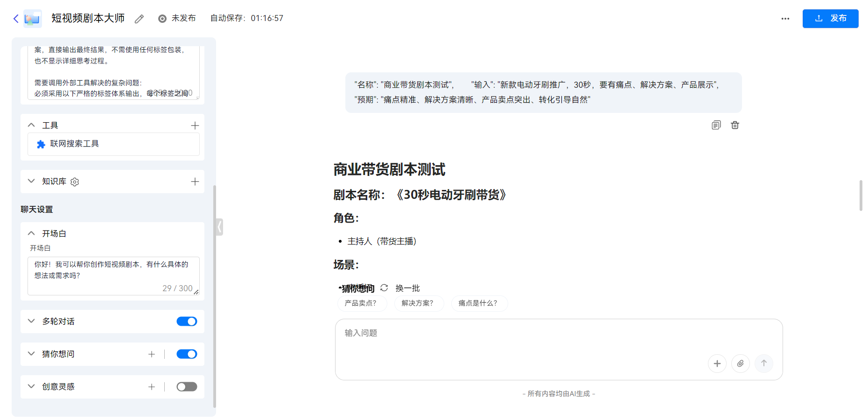Copy the generated script message
The image size is (868, 420).
(716, 125)
